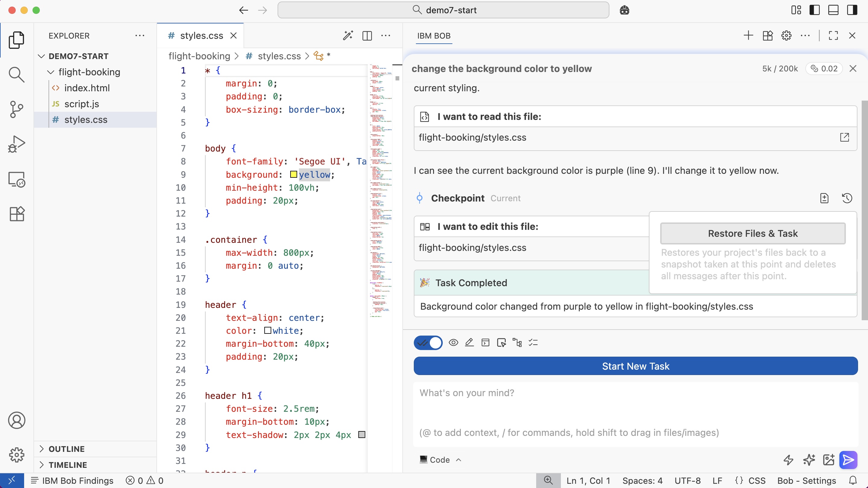
Task: Open the Source Control view
Action: (x=16, y=109)
